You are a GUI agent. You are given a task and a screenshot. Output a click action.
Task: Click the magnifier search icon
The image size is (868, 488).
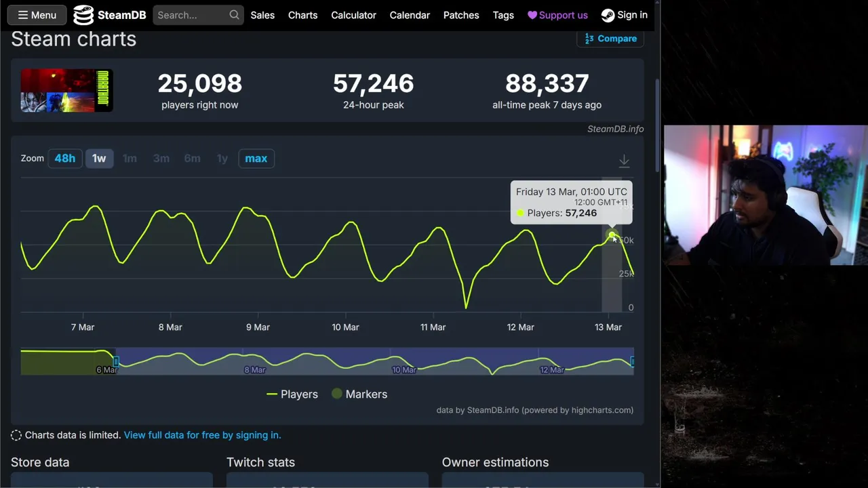pyautogui.click(x=234, y=15)
